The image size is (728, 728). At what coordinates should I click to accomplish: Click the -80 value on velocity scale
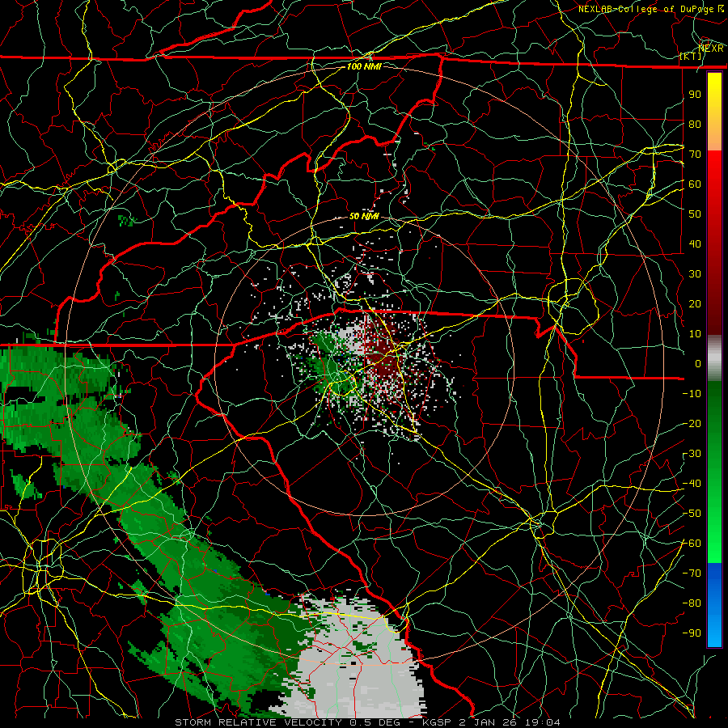pyautogui.click(x=692, y=603)
